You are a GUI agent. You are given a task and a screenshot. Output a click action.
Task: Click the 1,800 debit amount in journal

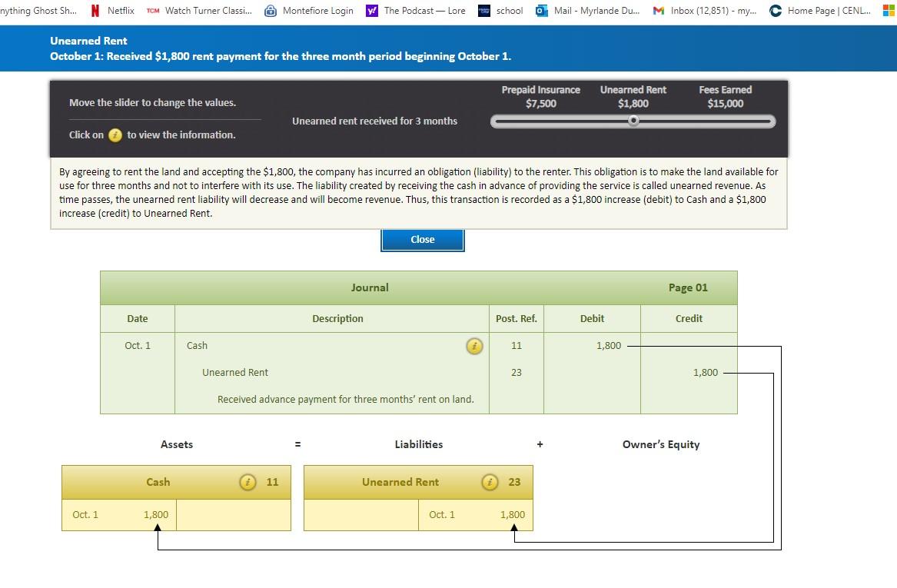pos(609,345)
